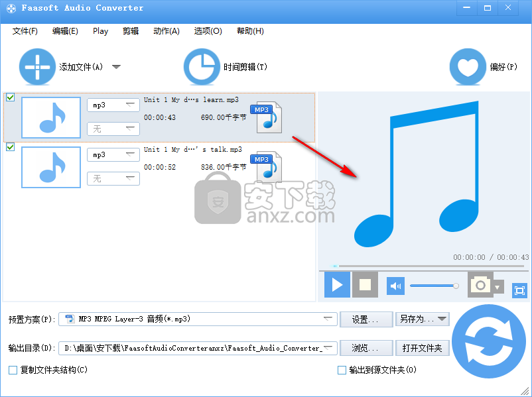This screenshot has height=397, width=532.
Task: Take a snapshot with camera icon
Action: pyautogui.click(x=480, y=284)
